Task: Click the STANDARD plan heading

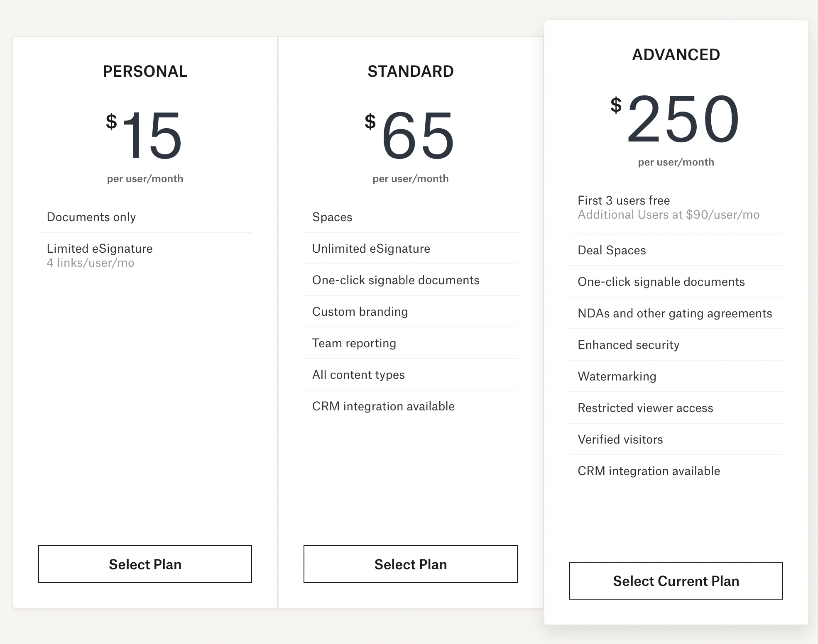Action: pos(410,71)
